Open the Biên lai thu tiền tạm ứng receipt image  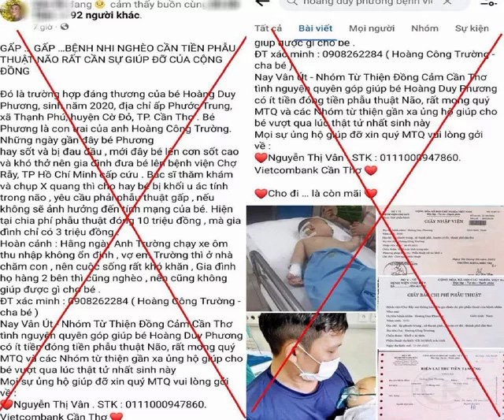441,385
